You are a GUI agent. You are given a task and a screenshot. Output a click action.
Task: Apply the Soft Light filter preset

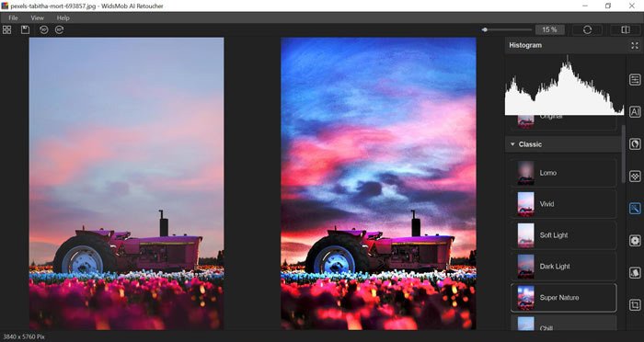tap(563, 235)
